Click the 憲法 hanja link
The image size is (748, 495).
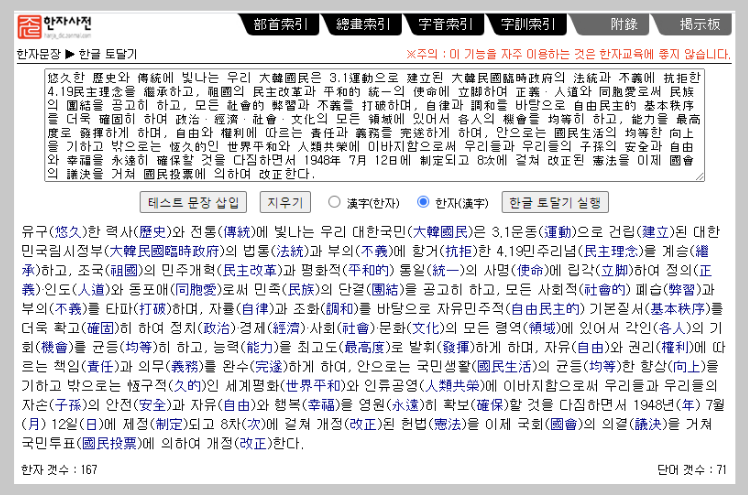[x=447, y=424]
